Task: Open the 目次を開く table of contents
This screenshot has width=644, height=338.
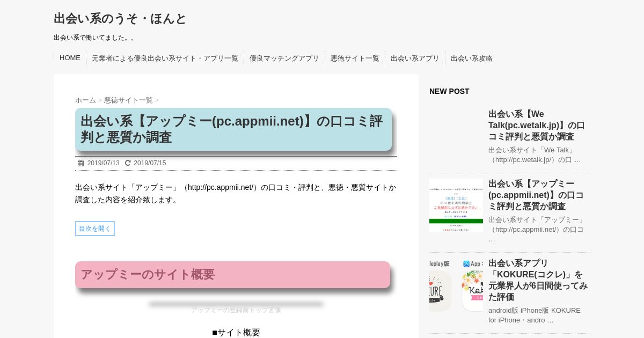Action: (x=95, y=229)
